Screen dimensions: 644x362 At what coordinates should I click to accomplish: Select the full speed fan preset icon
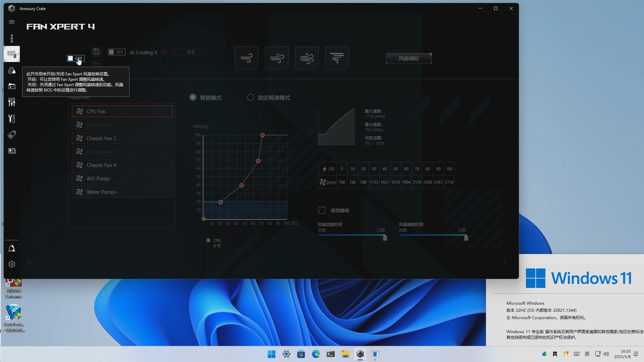337,58
